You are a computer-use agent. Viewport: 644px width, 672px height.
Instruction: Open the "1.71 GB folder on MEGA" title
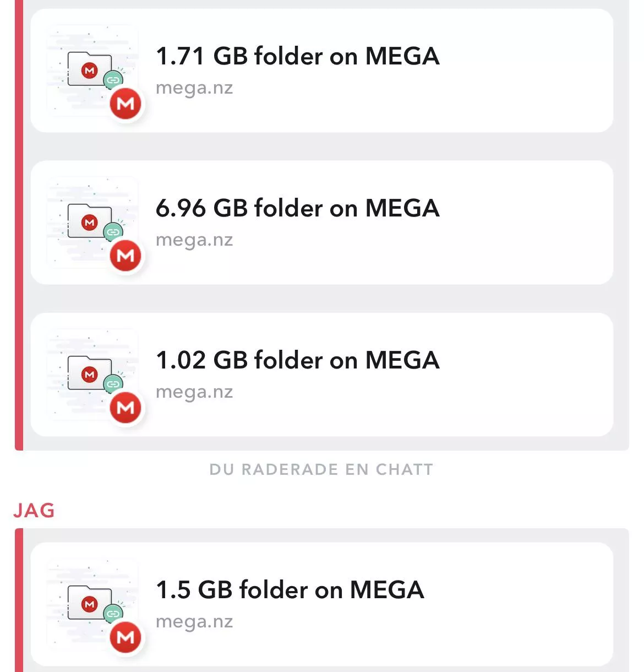tap(297, 56)
